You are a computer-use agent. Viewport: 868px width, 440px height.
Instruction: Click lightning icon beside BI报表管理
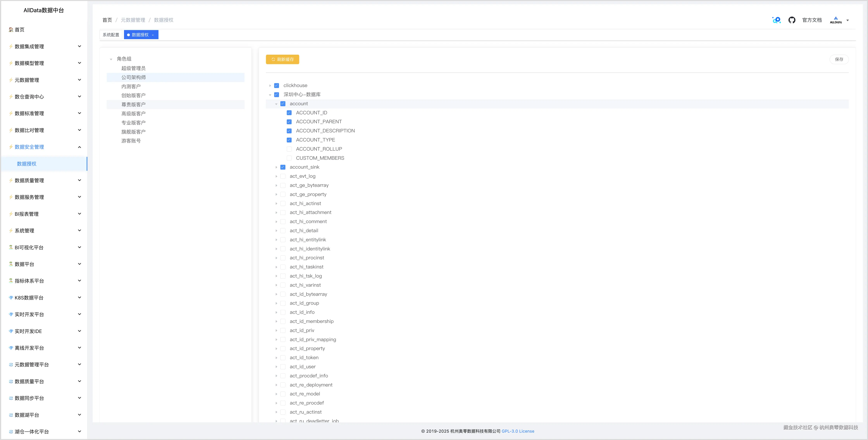tap(11, 214)
